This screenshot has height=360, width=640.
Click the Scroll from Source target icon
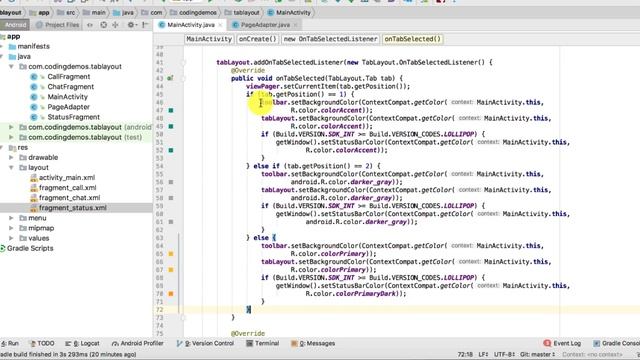coord(104,25)
